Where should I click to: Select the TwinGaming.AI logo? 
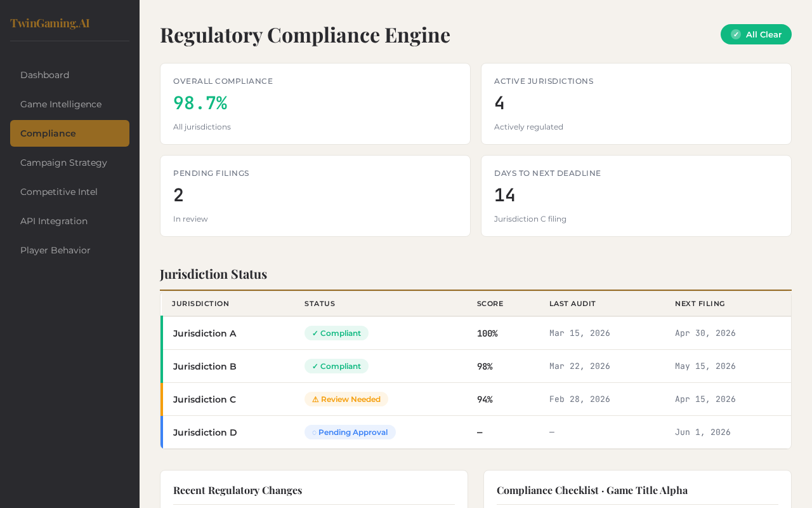coord(49,22)
